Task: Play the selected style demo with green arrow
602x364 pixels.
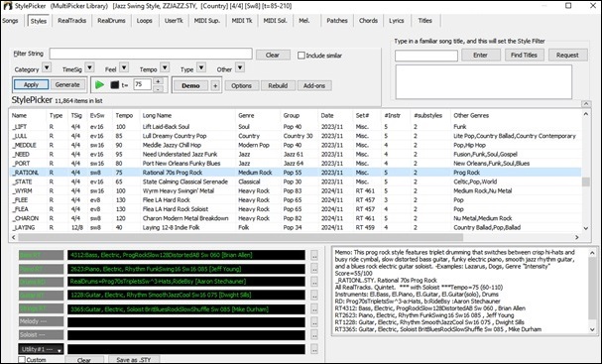Action: (x=99, y=85)
